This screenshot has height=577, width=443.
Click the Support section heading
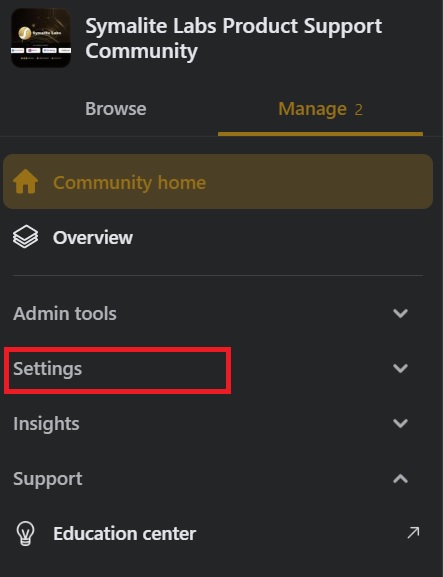coord(48,479)
